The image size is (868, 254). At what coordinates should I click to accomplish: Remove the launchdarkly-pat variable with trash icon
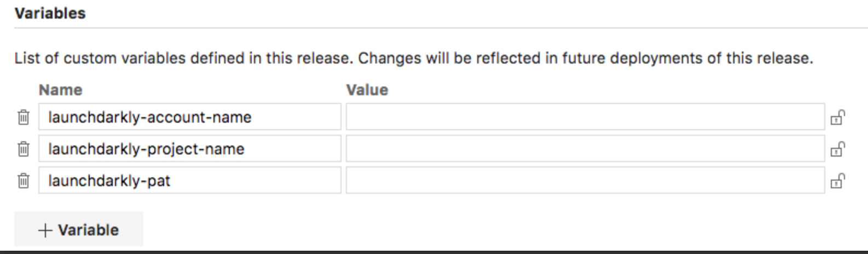pos(24,181)
